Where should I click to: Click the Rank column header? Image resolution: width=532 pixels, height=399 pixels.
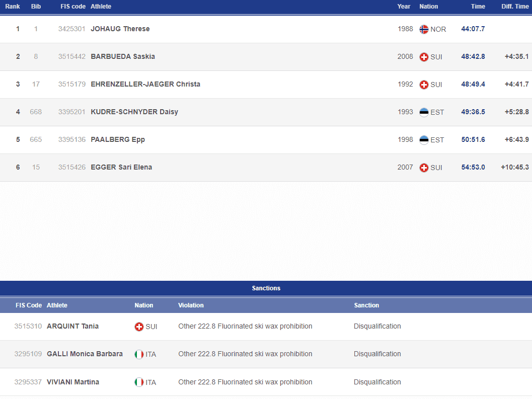pos(13,7)
